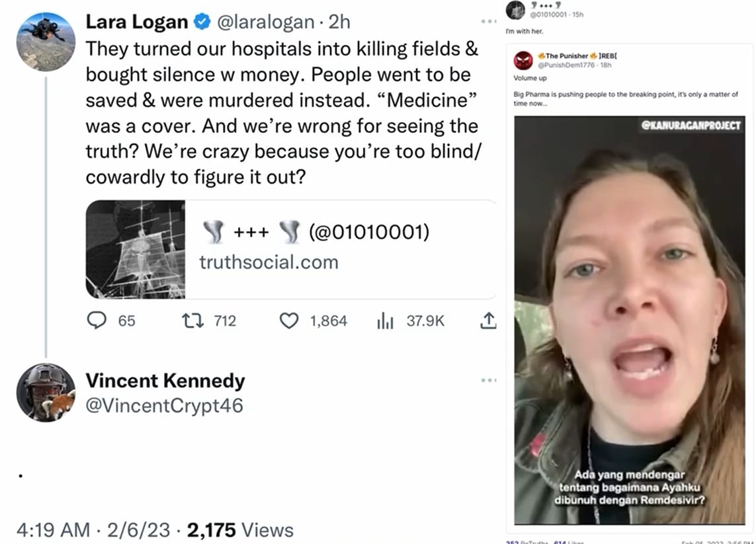Screen dimensions: 756x544
Task: Open the tweet analytics views icon
Action: tap(385, 321)
